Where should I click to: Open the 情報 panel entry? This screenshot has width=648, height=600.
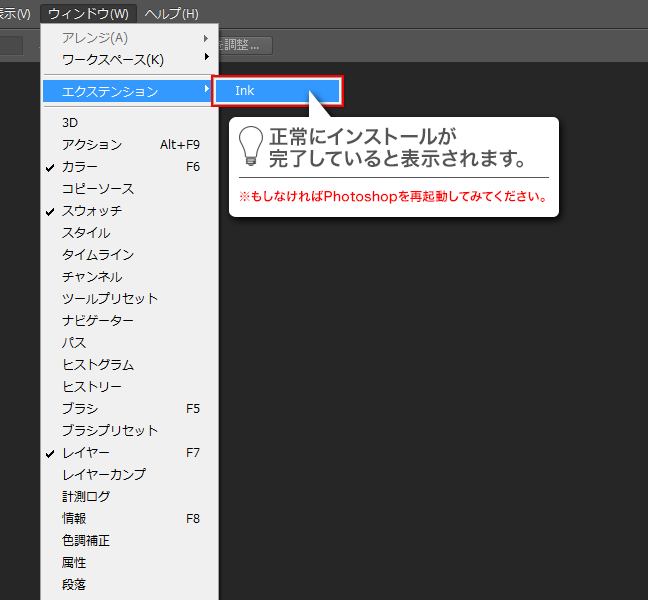click(74, 519)
